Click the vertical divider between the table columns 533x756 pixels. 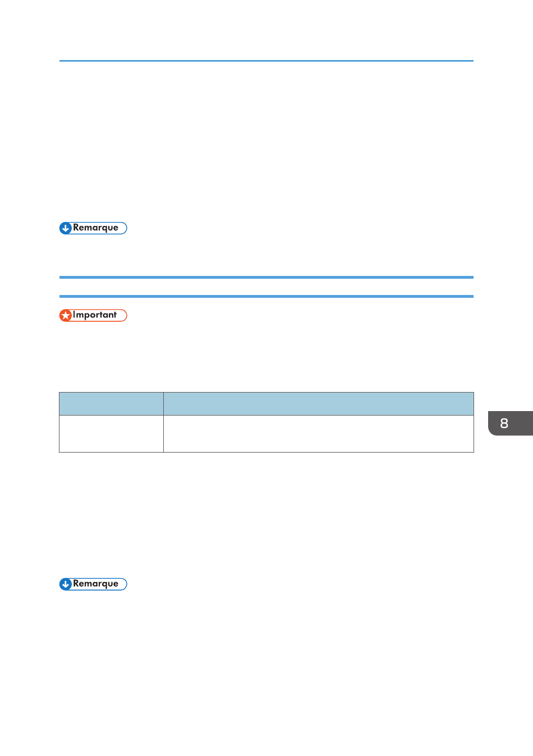point(163,422)
